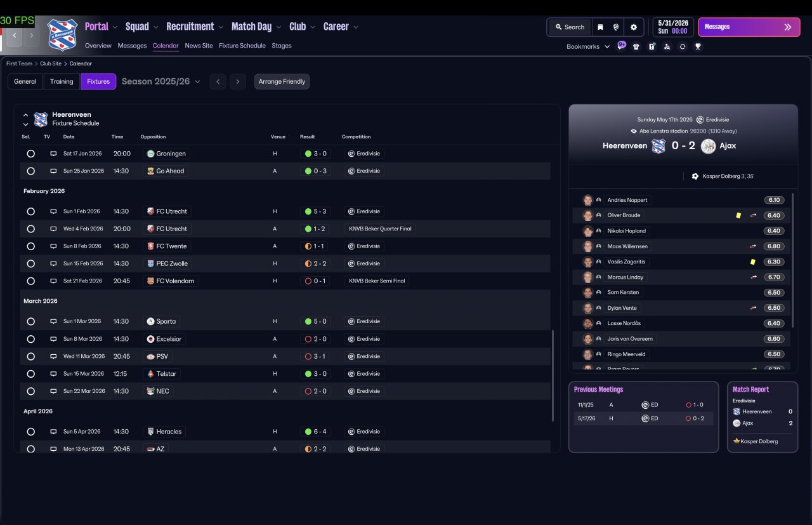Image resolution: width=812 pixels, height=525 pixels.
Task: Select the Telstar fixture radio button
Action: (30, 374)
